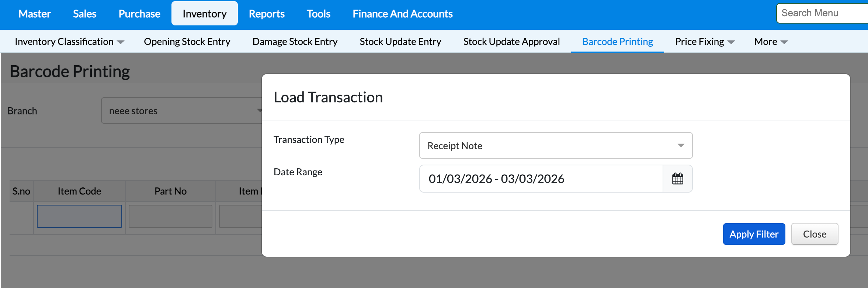Click the Search Menu field
The image size is (868, 288).
coord(822,13)
